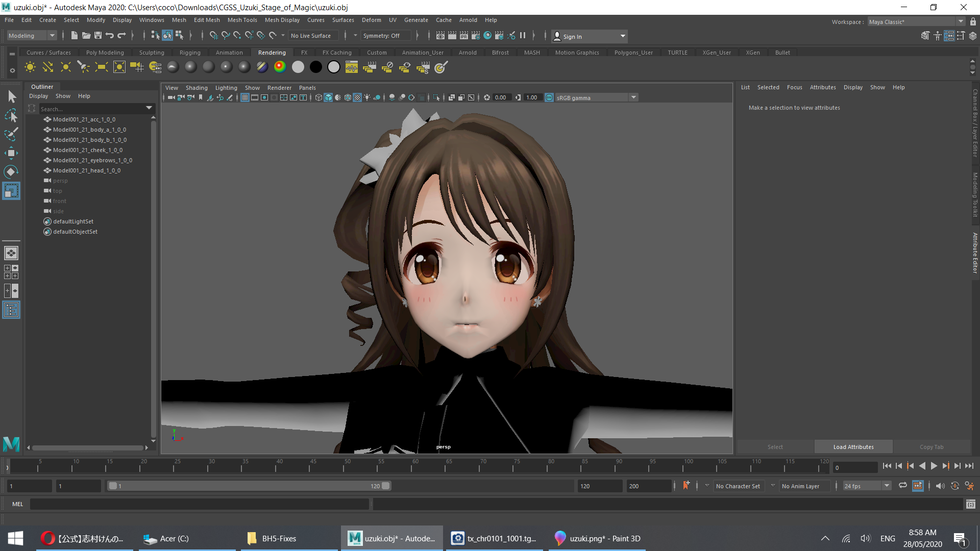Open the Render View icon
Image resolution: width=980 pixels, height=551 pixels.
click(x=440, y=35)
